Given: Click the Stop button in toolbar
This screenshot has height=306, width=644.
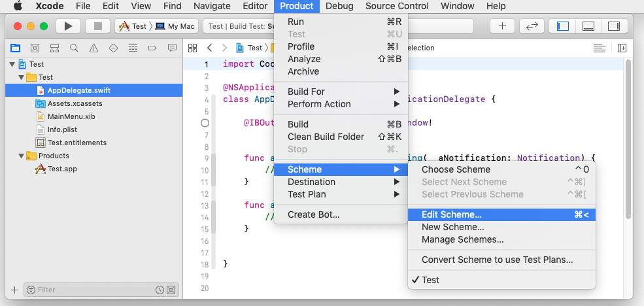Looking at the screenshot, I should click(98, 26).
